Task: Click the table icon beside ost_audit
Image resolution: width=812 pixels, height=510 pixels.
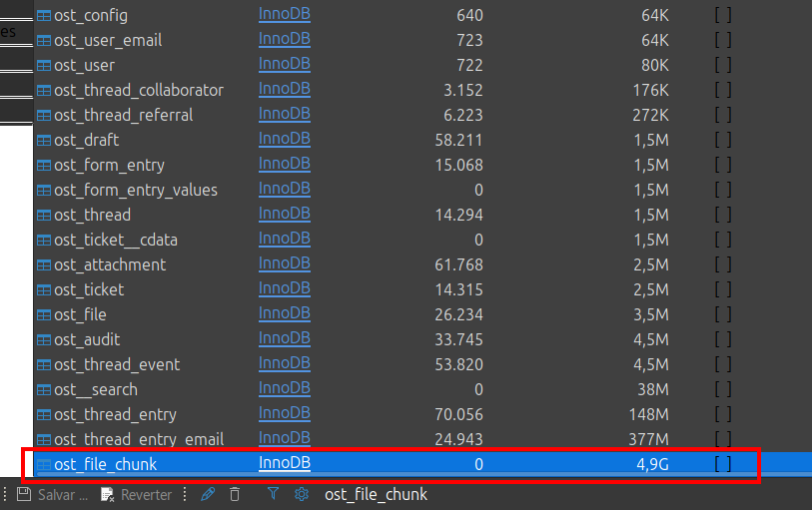Action: point(44,340)
